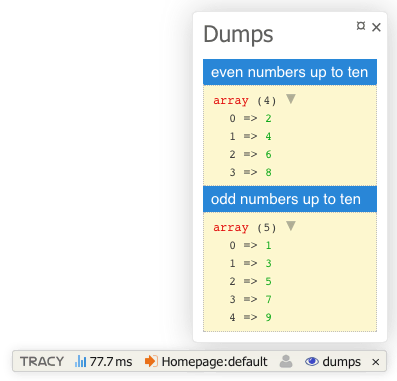Screen dimensions: 397x381
Task: Collapse the array (5) dump toggle
Action: tap(291, 226)
